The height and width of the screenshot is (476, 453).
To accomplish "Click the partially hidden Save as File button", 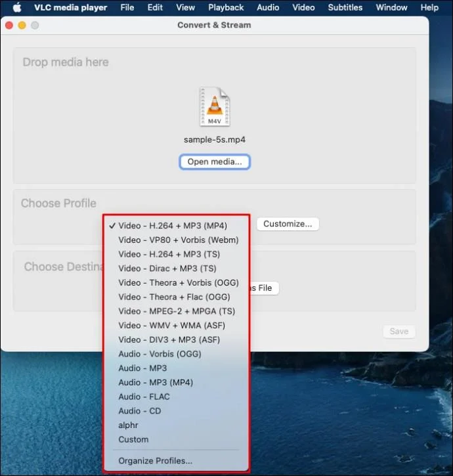I will point(264,288).
